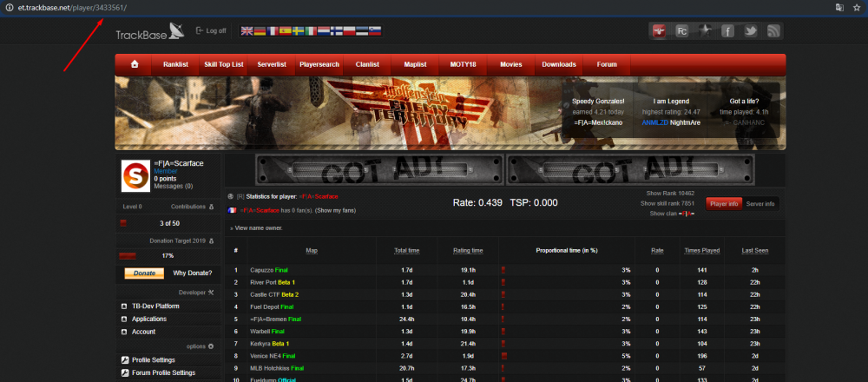The image size is (868, 382).
Task: Click the red Wolfenstein emblem icon in the header
Action: (x=660, y=31)
